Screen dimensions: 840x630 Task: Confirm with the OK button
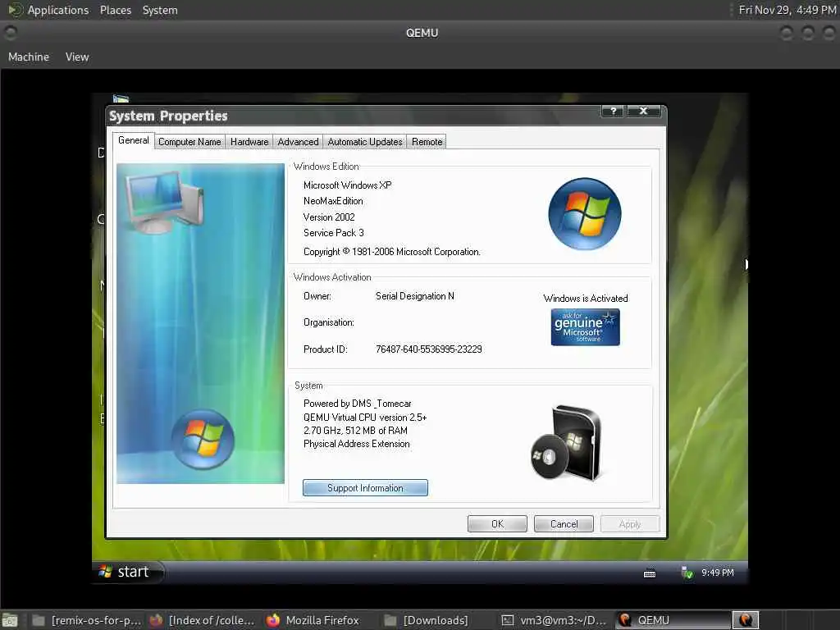coord(497,524)
